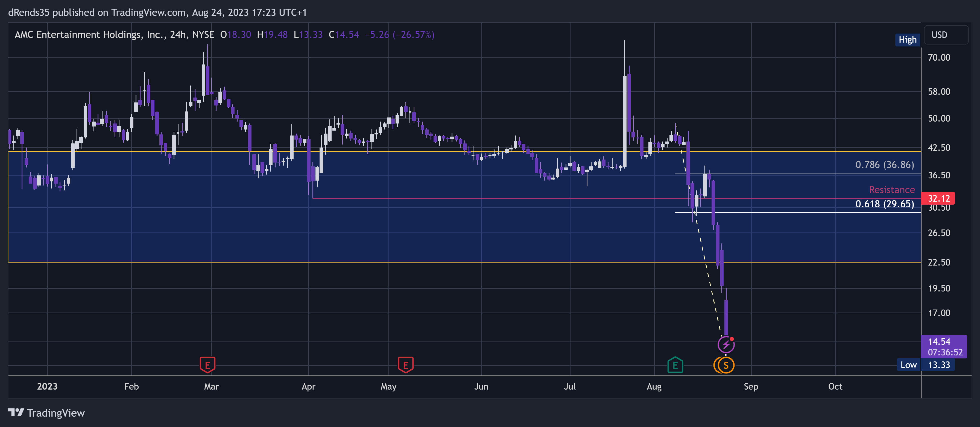Click the 17.00 price axis label
Screen dimensions: 980x427
(x=938, y=313)
